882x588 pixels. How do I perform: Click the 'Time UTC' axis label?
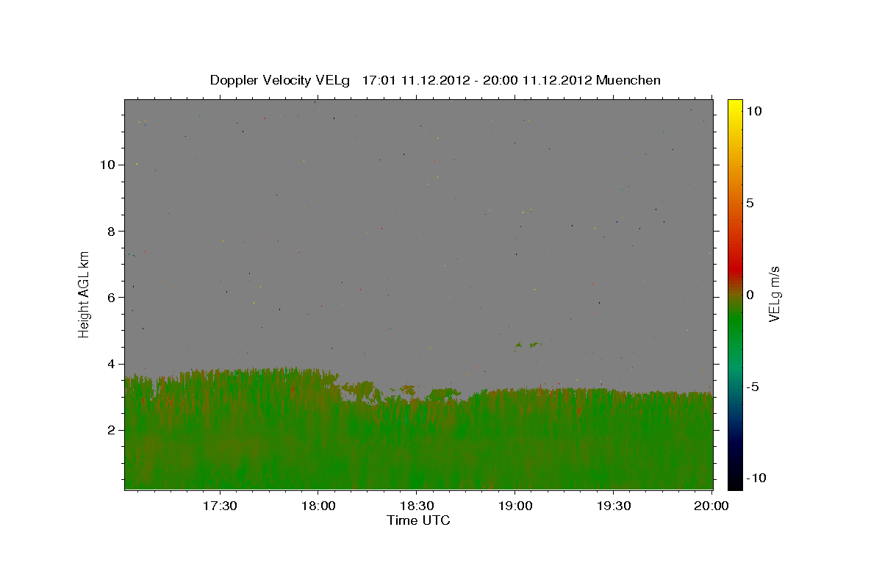click(x=418, y=520)
